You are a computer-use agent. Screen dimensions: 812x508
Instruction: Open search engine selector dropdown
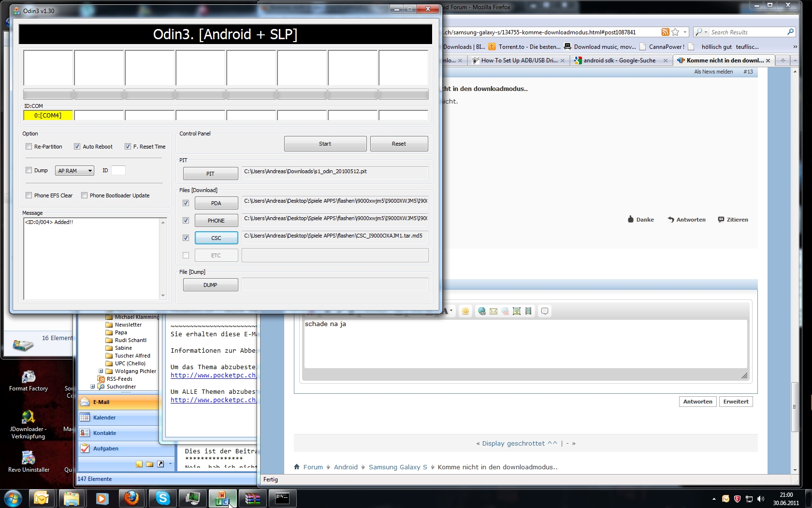pyautogui.click(x=701, y=32)
